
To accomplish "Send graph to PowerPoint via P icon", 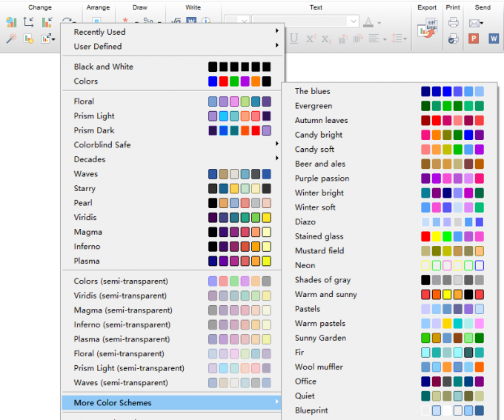I will [x=474, y=39].
